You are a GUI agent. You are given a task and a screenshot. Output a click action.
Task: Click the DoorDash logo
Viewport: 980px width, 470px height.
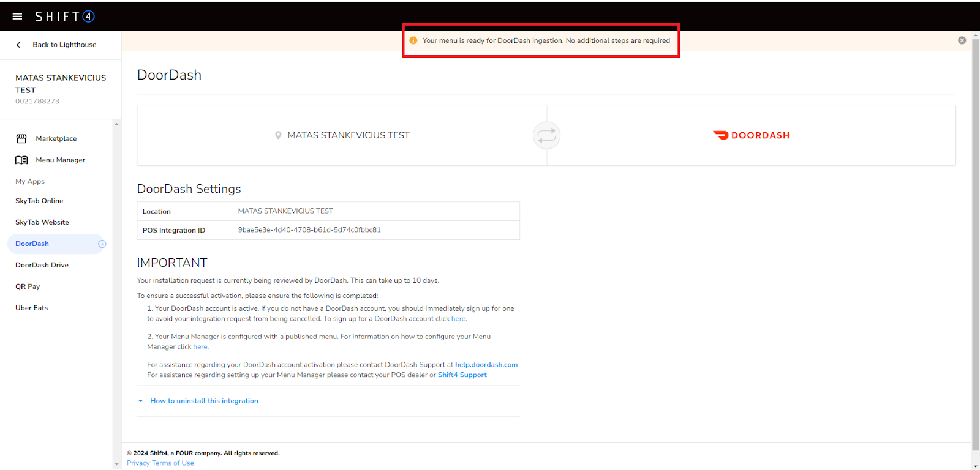752,135
